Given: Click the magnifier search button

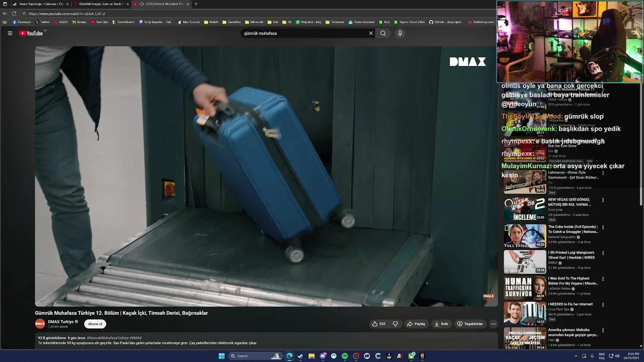Looking at the screenshot, I should pos(383,33).
